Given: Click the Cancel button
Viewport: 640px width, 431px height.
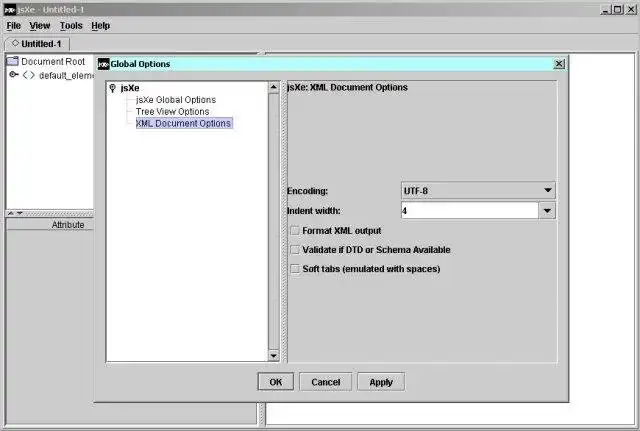Looking at the screenshot, I should point(325,382).
